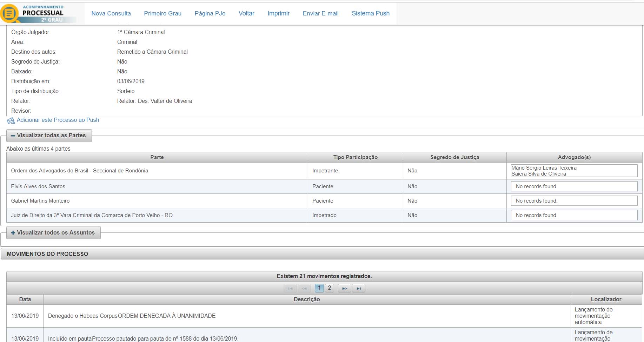The width and height of the screenshot is (644, 342).
Task: Open Sistema Push menu item
Action: click(371, 13)
